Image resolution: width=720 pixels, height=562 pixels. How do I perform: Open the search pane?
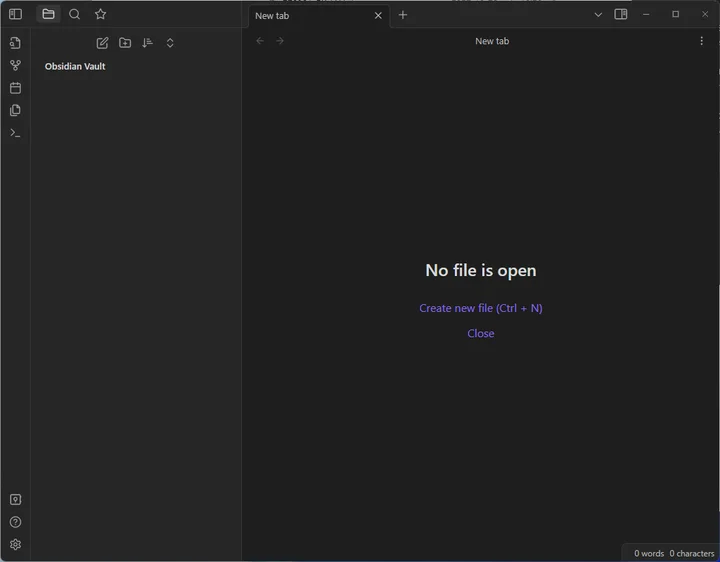point(74,14)
